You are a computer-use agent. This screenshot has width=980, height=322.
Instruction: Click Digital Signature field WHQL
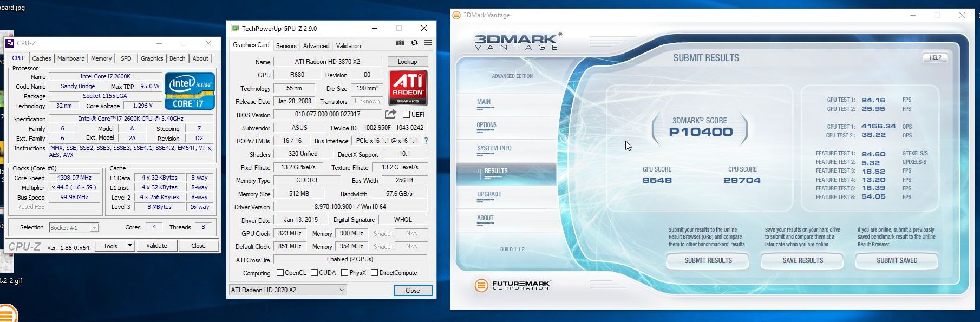[x=403, y=220]
